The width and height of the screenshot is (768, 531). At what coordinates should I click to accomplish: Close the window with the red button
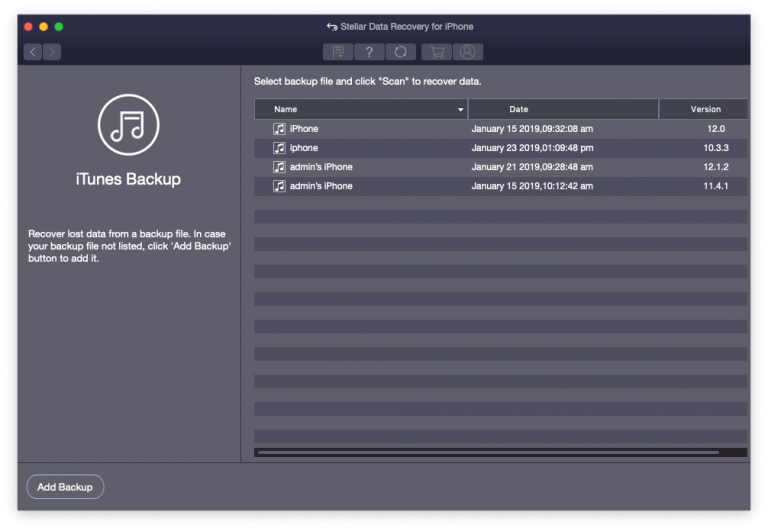28,27
